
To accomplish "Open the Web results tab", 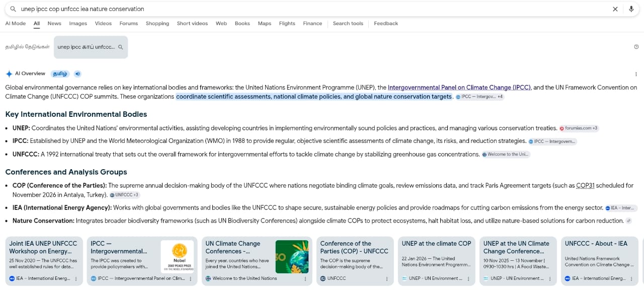I will tap(221, 24).
